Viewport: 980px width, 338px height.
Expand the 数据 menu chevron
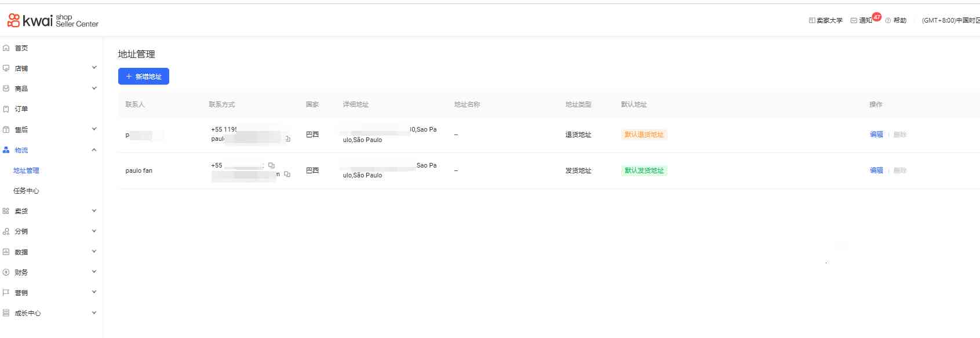pos(94,252)
